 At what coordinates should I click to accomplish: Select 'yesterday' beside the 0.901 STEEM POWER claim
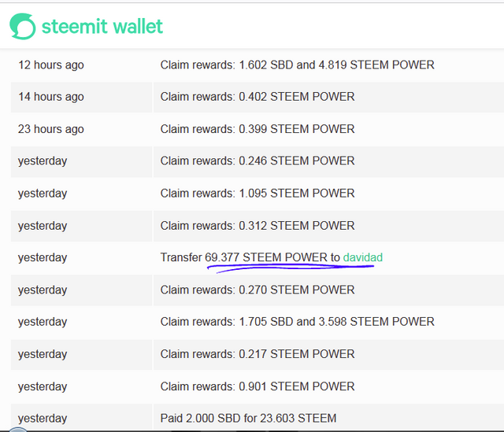point(43,387)
